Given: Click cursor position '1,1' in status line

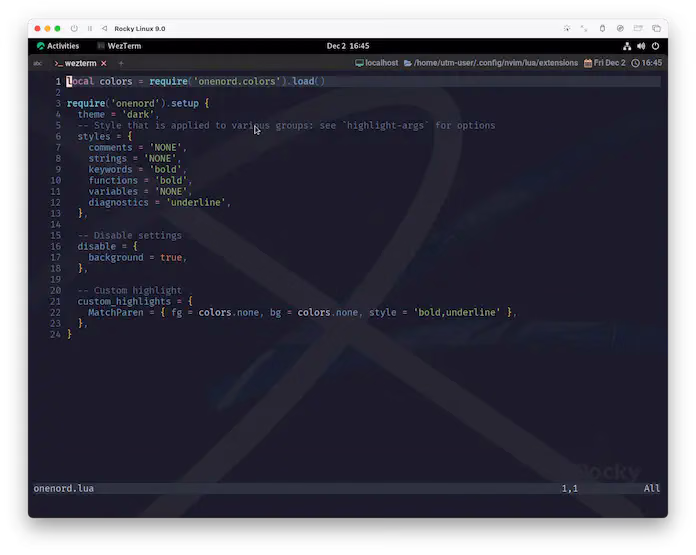Looking at the screenshot, I should [570, 489].
